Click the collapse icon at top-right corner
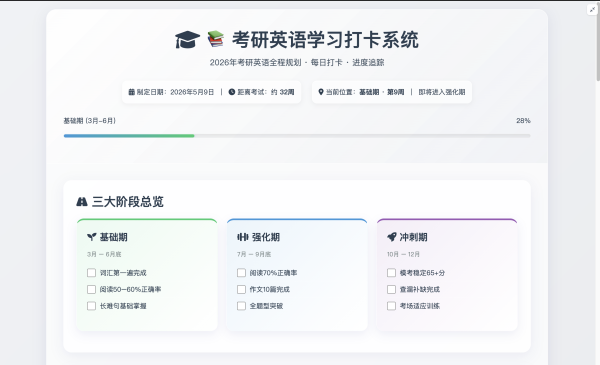Screen dimensions: 600x365 coord(592,10)
